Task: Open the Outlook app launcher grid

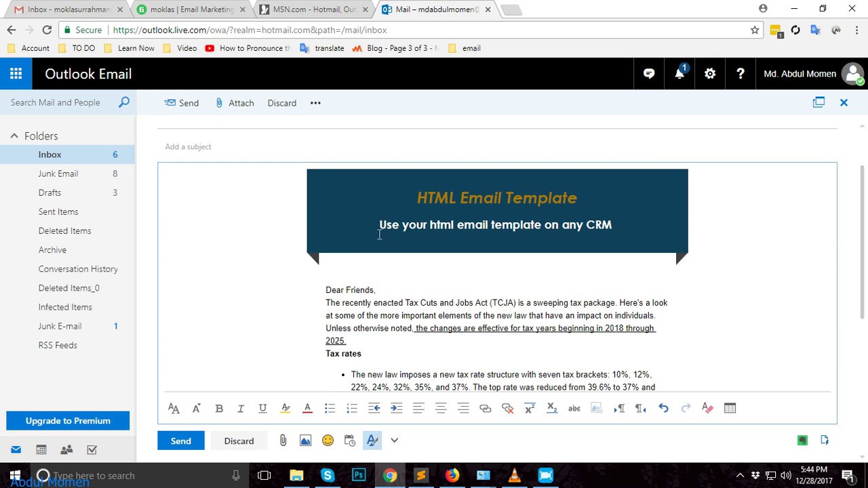Action: click(16, 74)
